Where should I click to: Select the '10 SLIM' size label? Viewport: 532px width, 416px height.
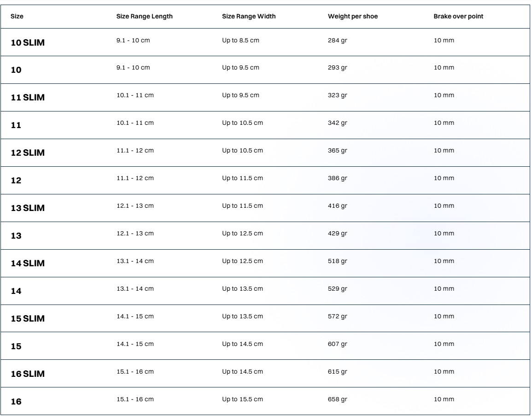coord(28,42)
